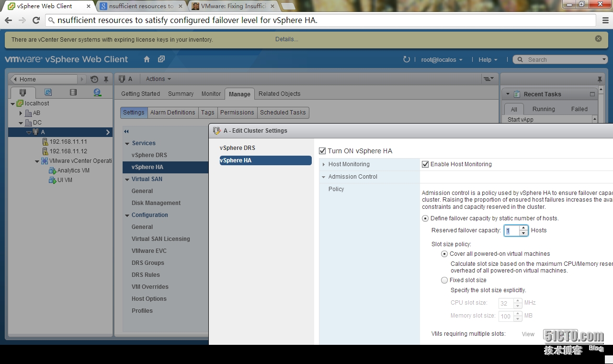The height and width of the screenshot is (364, 613).
Task: Show Running tasks in Recent Tasks
Action: point(544,109)
